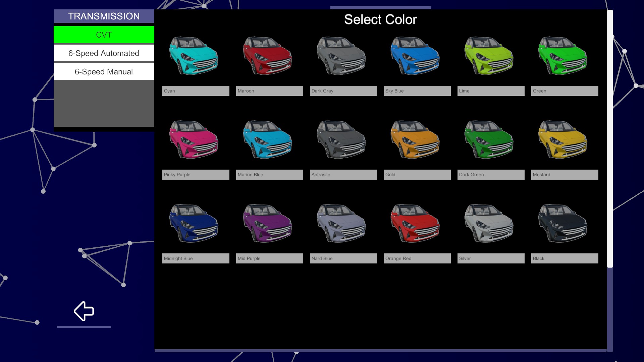Select the Midnight Blue car thumbnail
644x362 pixels.
tap(194, 223)
